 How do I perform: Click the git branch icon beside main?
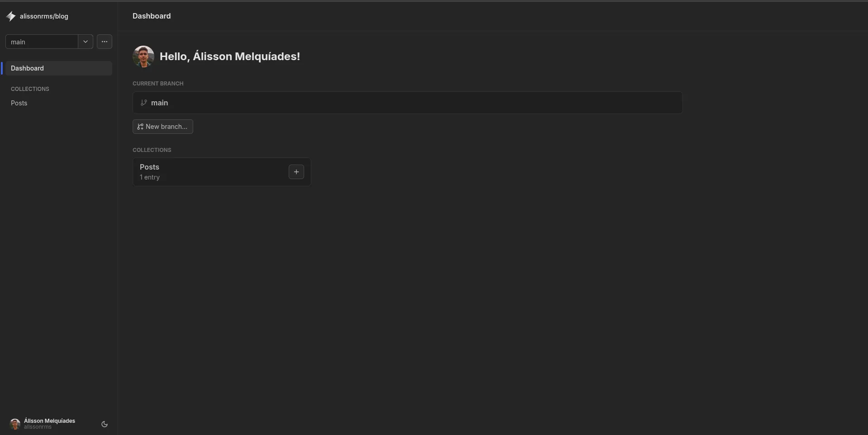coord(144,103)
